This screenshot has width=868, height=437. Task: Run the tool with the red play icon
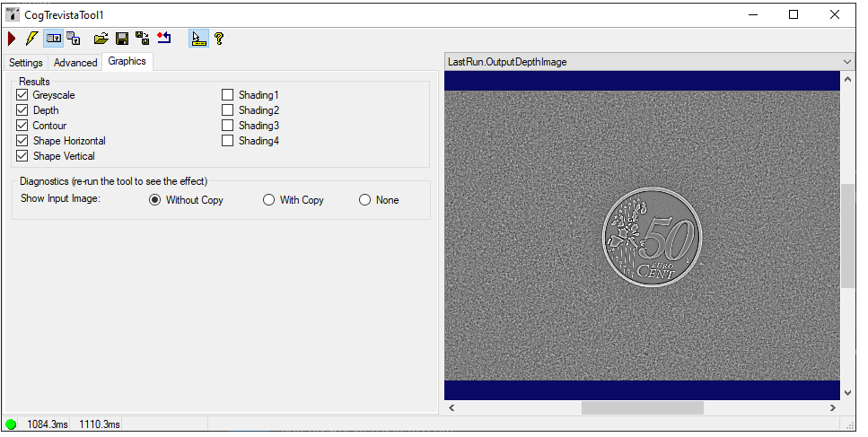[x=12, y=39]
